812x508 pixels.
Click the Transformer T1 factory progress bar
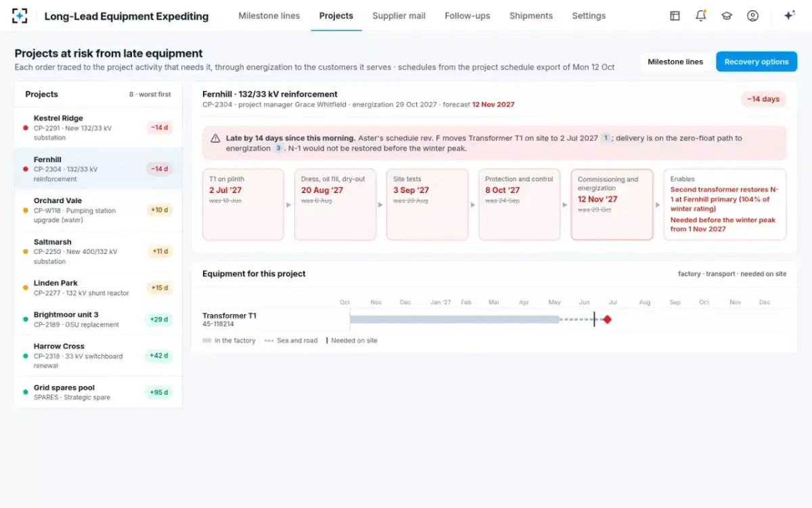click(x=455, y=320)
